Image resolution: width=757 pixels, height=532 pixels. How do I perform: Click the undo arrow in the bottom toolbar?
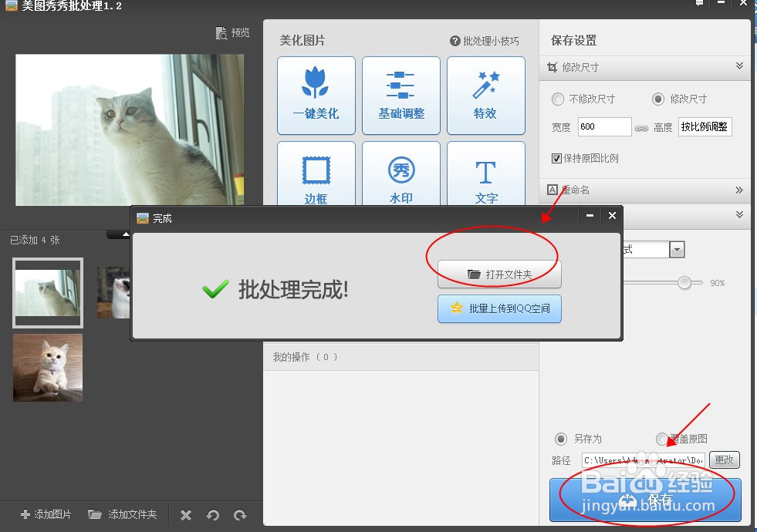[214, 514]
